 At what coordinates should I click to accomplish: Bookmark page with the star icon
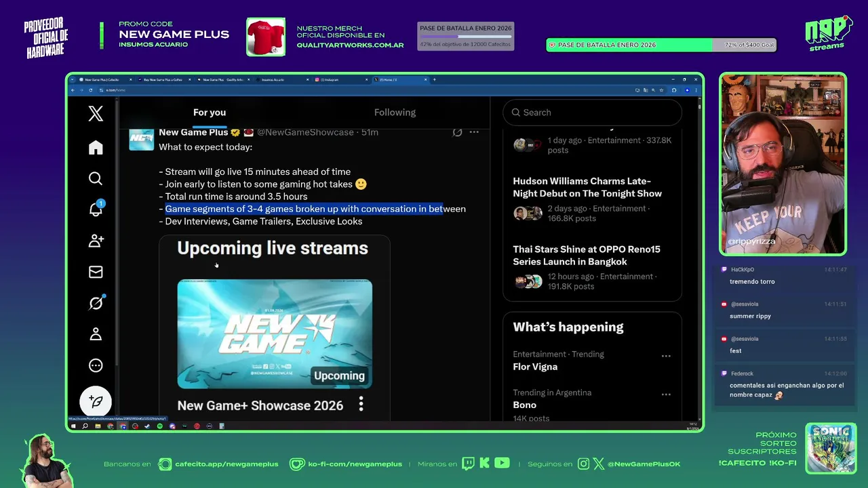[x=661, y=90]
